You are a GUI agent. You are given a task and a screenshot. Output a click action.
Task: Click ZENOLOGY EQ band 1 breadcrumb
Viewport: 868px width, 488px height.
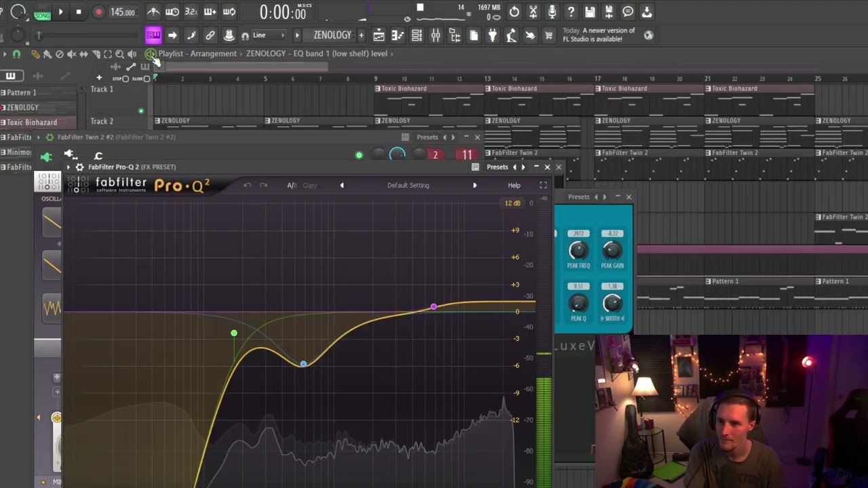[x=317, y=54]
